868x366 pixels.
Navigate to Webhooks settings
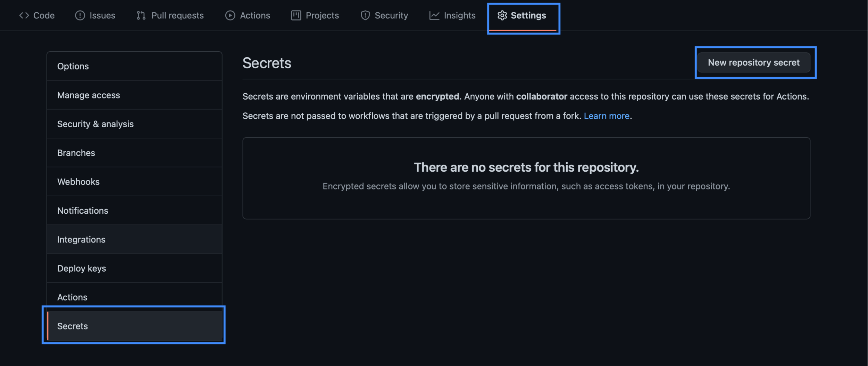(78, 182)
